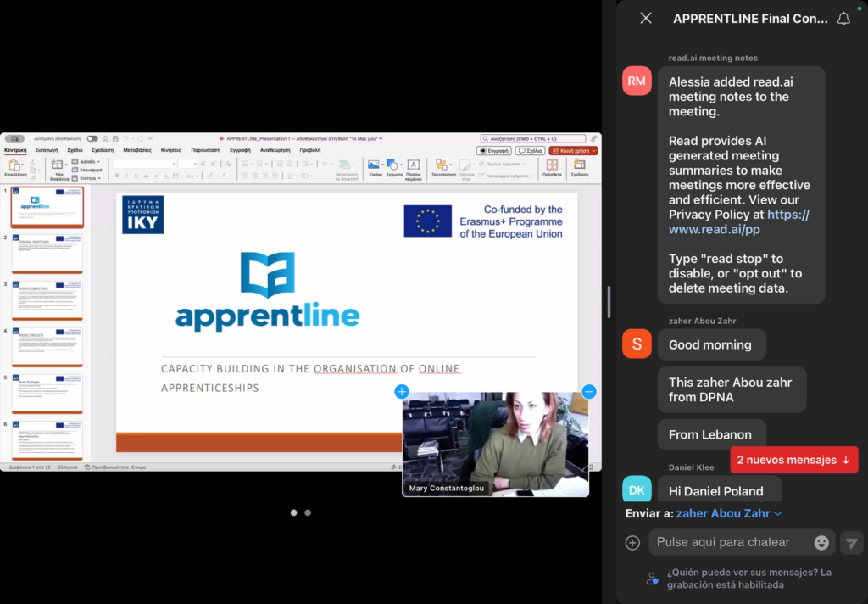Close the chat panel with the X icon
Image resolution: width=868 pixels, height=604 pixels.
coord(646,18)
